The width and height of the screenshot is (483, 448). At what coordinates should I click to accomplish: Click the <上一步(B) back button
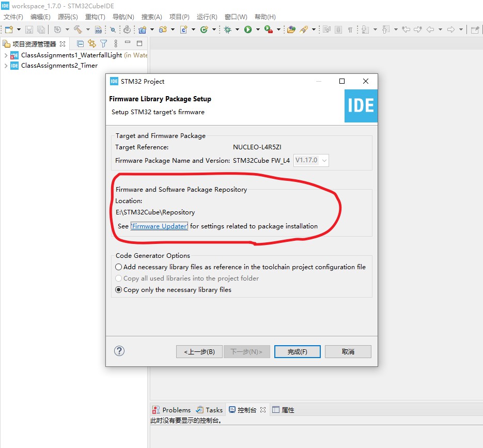click(199, 351)
